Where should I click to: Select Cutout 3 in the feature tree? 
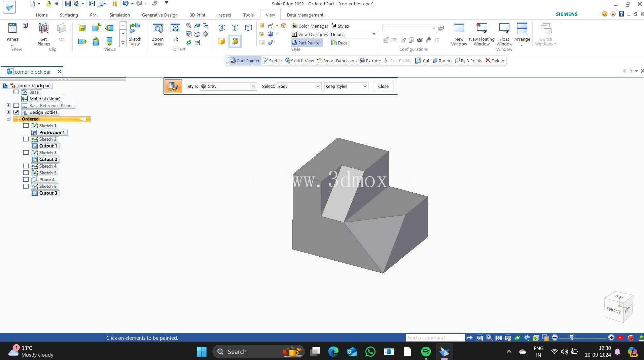45,193
